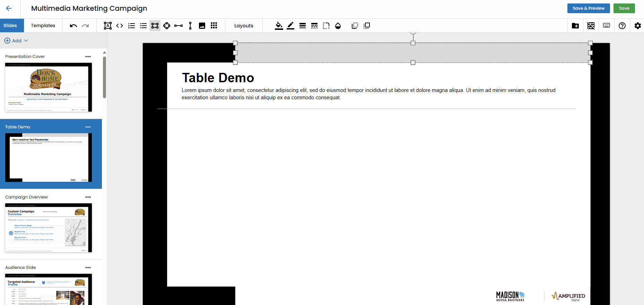
Task: Click the undo arrow icon
Action: pos(73,26)
